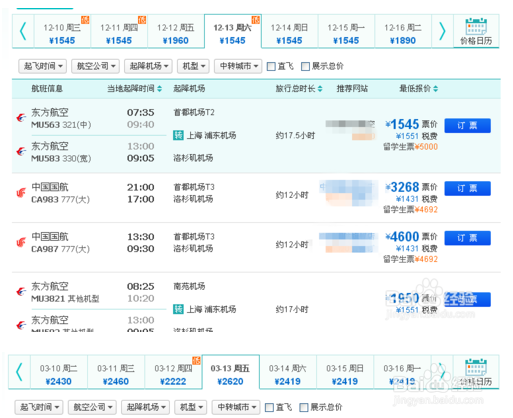This screenshot has height=418, width=513.
Task: Click the 转 transfer icon for MU3821 flight
Action: [178, 309]
